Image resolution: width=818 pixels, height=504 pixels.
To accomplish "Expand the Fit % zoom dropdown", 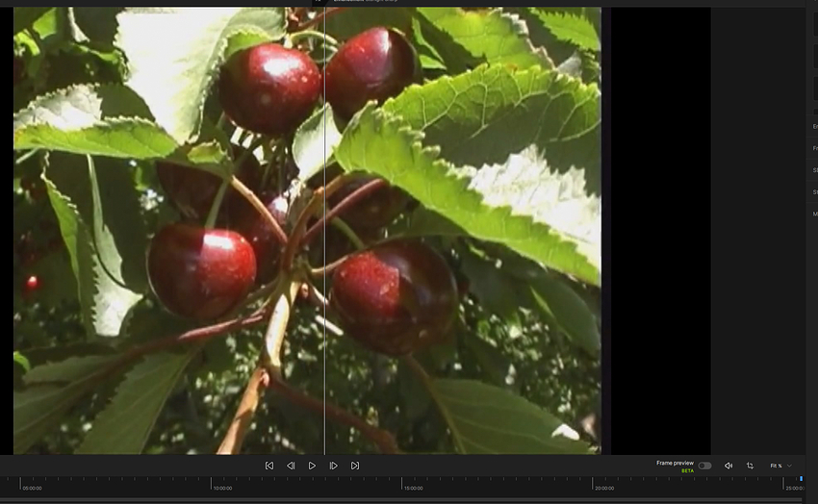I will (781, 466).
